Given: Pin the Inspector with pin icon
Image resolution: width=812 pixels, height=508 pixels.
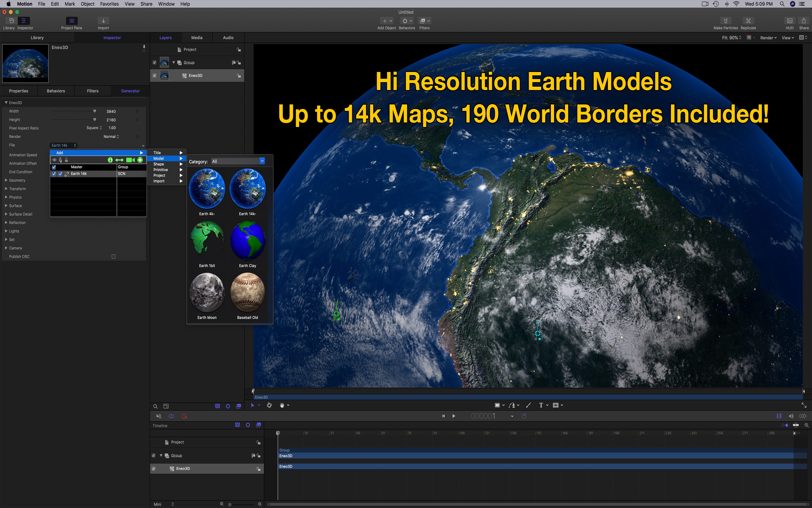Looking at the screenshot, I should [x=144, y=47].
